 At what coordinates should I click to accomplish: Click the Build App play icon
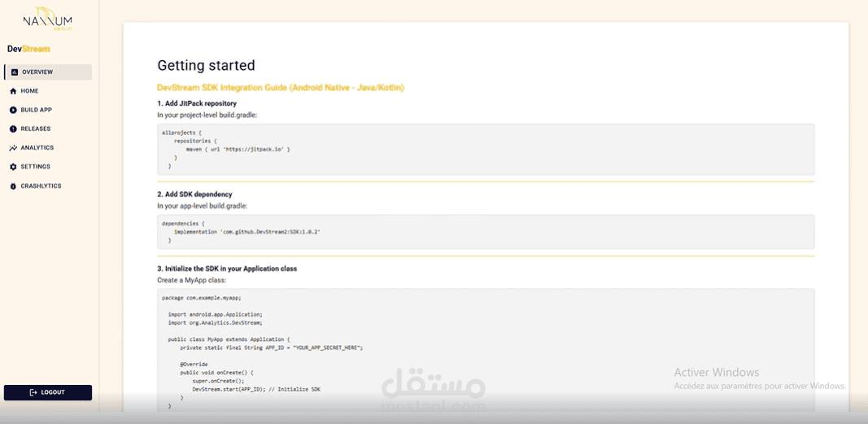click(13, 110)
